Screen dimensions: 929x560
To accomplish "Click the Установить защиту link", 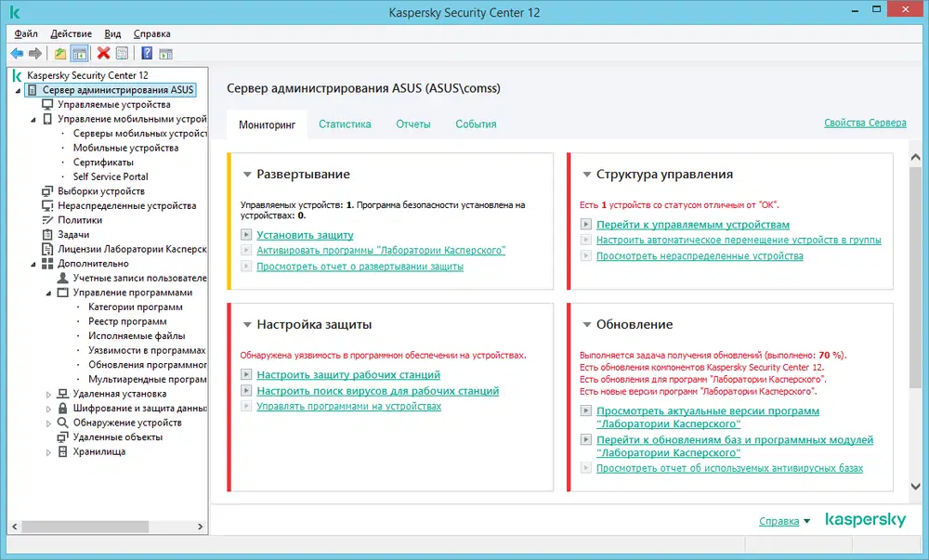I will (x=305, y=235).
